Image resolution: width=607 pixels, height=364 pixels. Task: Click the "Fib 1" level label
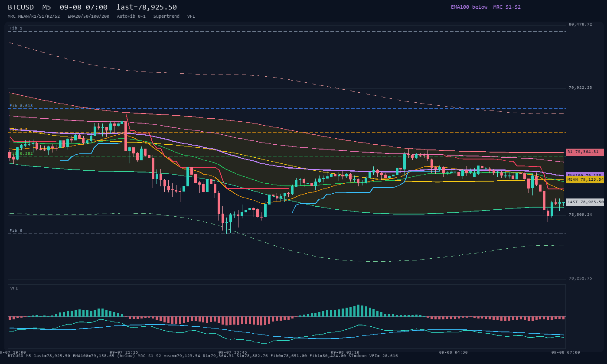[16, 28]
